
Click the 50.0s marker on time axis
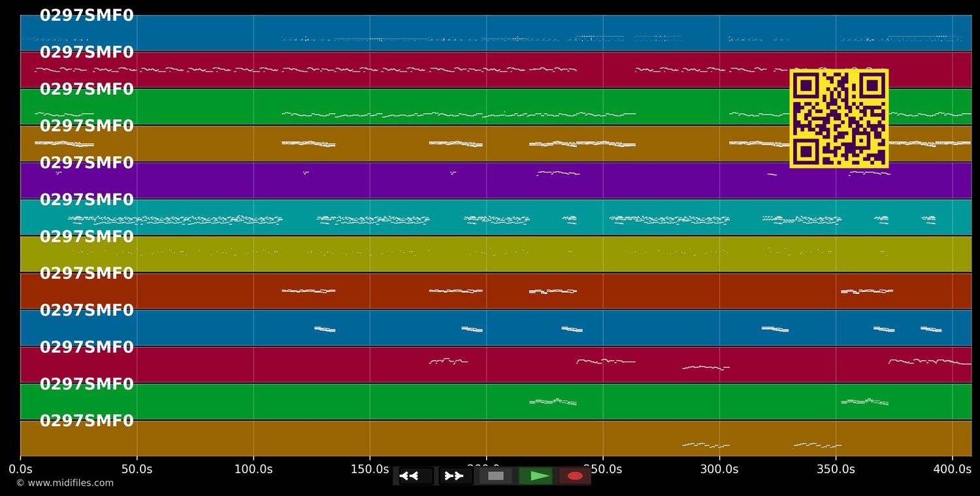pos(137,469)
